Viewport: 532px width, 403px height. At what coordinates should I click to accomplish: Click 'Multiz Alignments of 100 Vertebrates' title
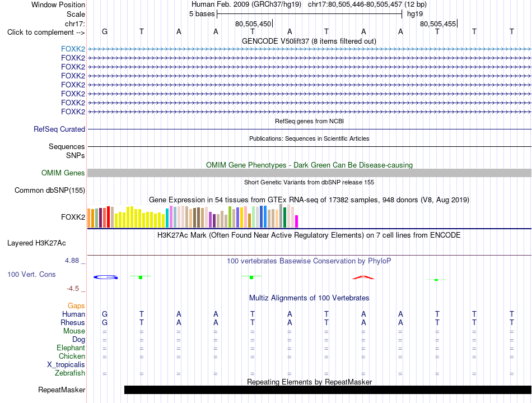[309, 298]
